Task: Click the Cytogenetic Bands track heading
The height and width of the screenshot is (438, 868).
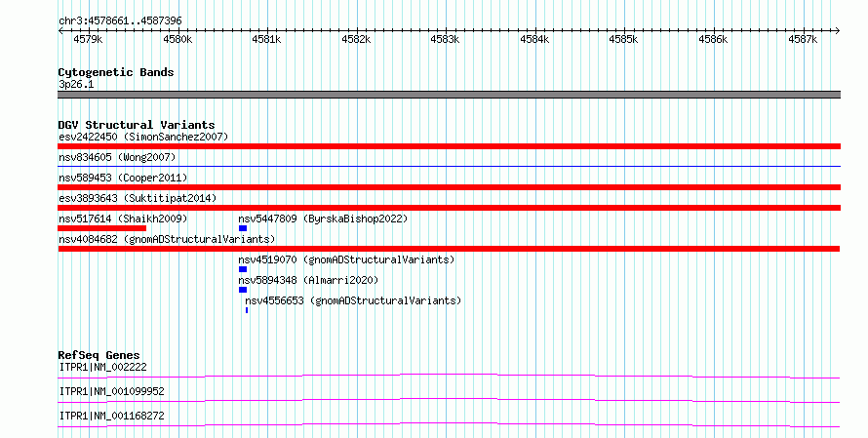Action: click(x=116, y=72)
